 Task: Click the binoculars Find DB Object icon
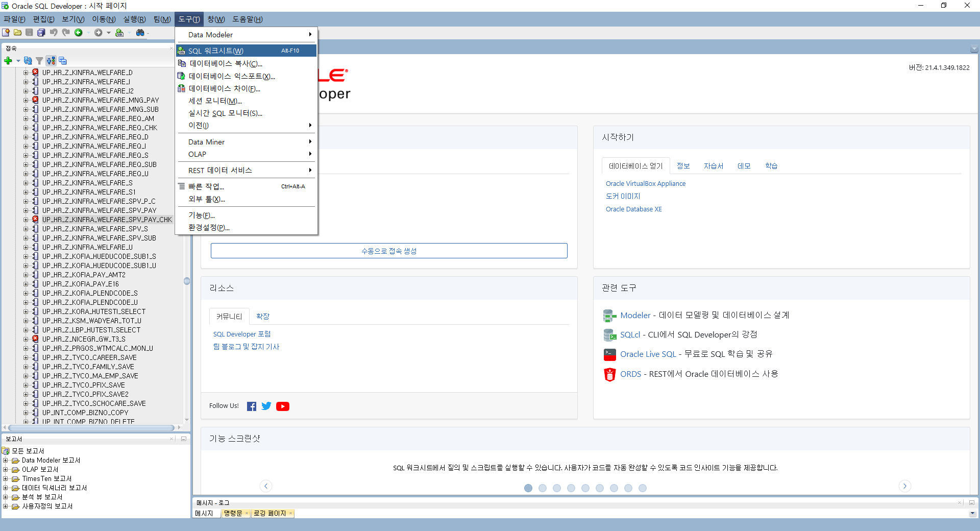pyautogui.click(x=140, y=33)
